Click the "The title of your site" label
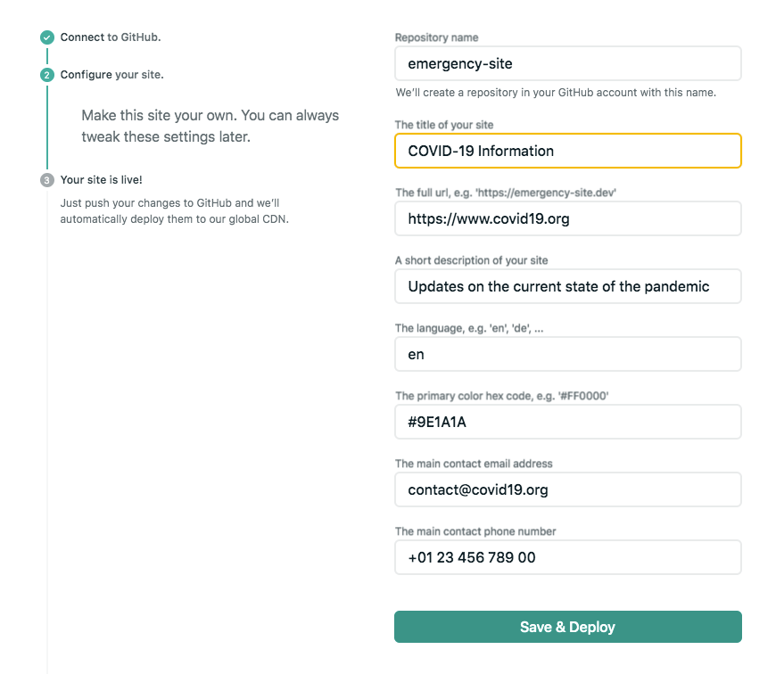784x674 pixels. [444, 125]
